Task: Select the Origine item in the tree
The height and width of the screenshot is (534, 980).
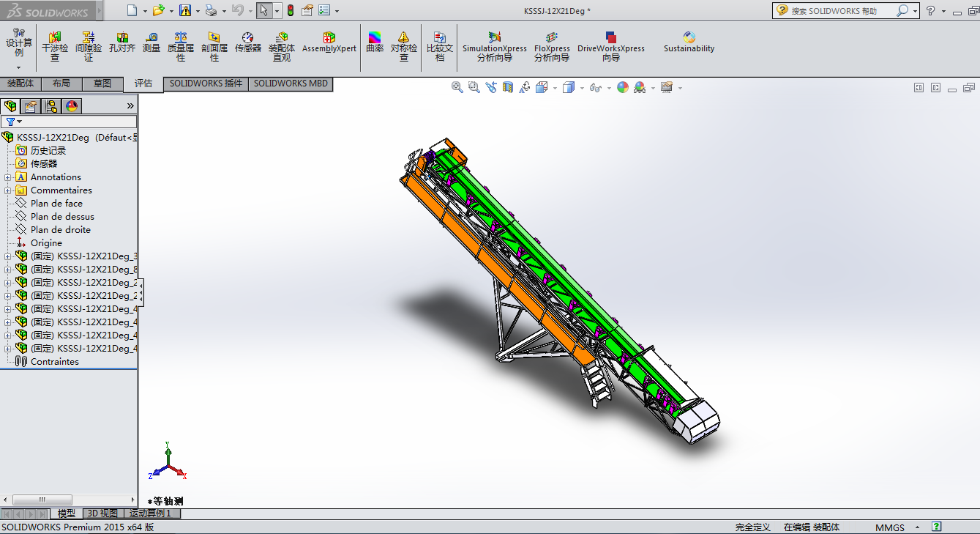Action: pos(46,243)
